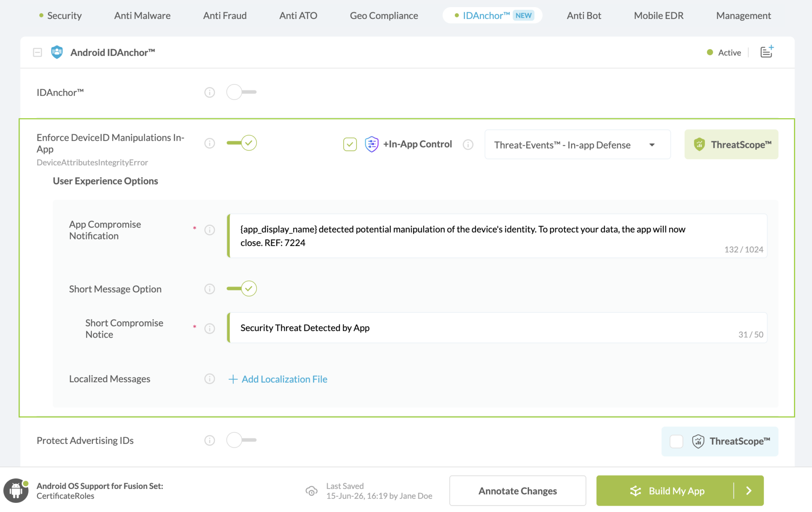Click the Android robot icon in footer
Image resolution: width=812 pixels, height=512 pixels.
point(16,491)
